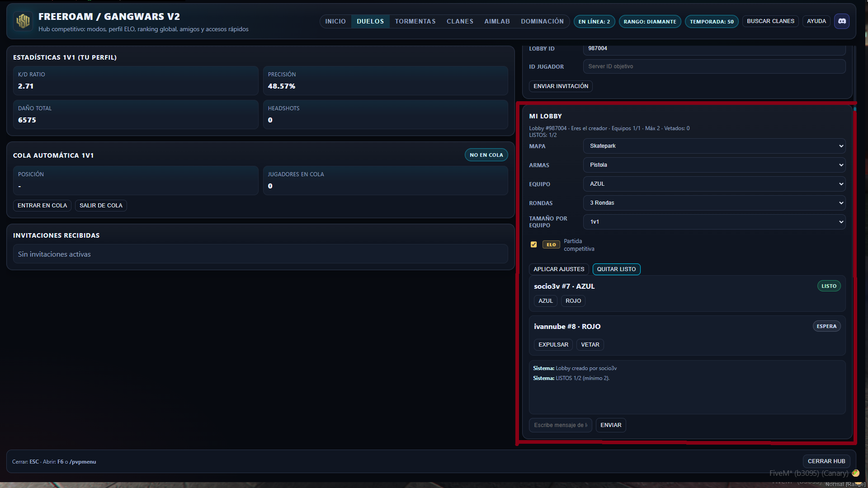Open the TORMENTAS tab

(415, 21)
